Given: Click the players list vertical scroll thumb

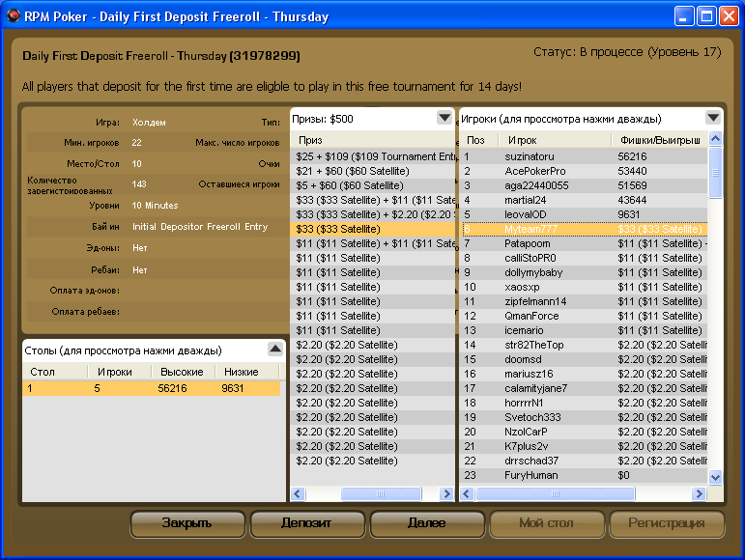Looking at the screenshot, I should click(x=715, y=173).
